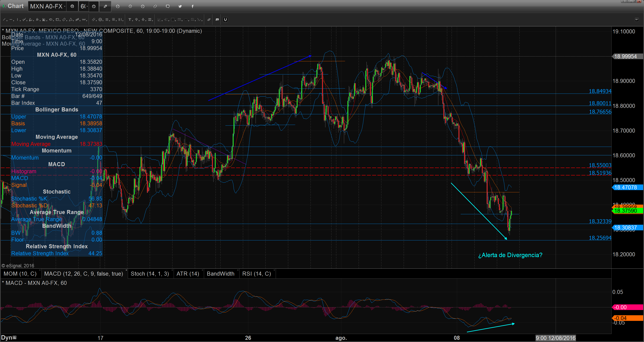Select the eraser tool

(209, 20)
